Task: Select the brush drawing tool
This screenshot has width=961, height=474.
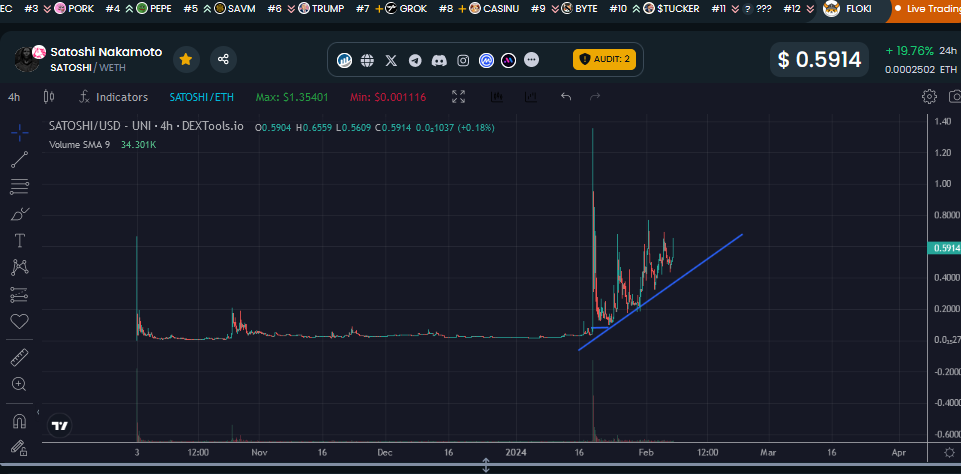Action: click(20, 214)
